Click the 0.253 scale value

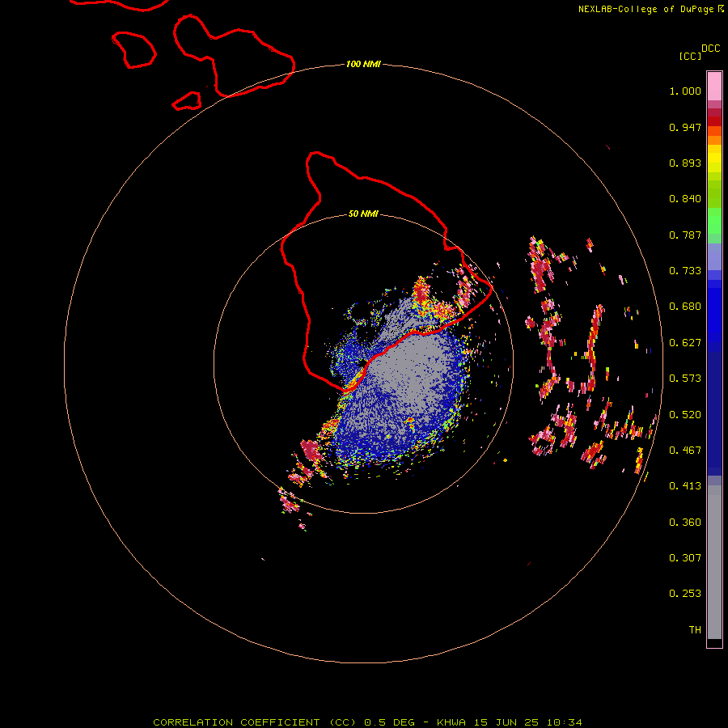(685, 594)
